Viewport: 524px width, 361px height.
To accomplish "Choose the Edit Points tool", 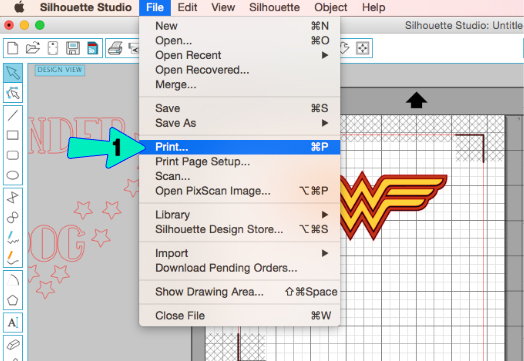I will [13, 93].
